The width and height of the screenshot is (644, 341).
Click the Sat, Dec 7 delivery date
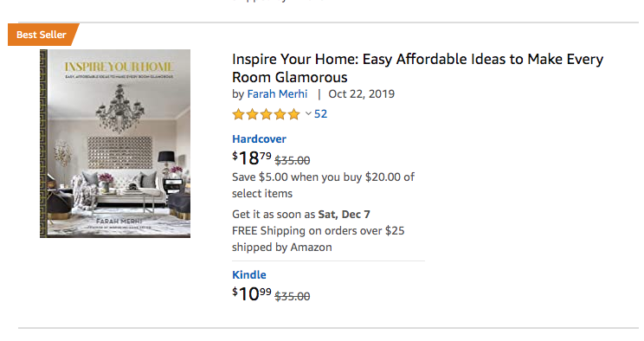point(345,215)
